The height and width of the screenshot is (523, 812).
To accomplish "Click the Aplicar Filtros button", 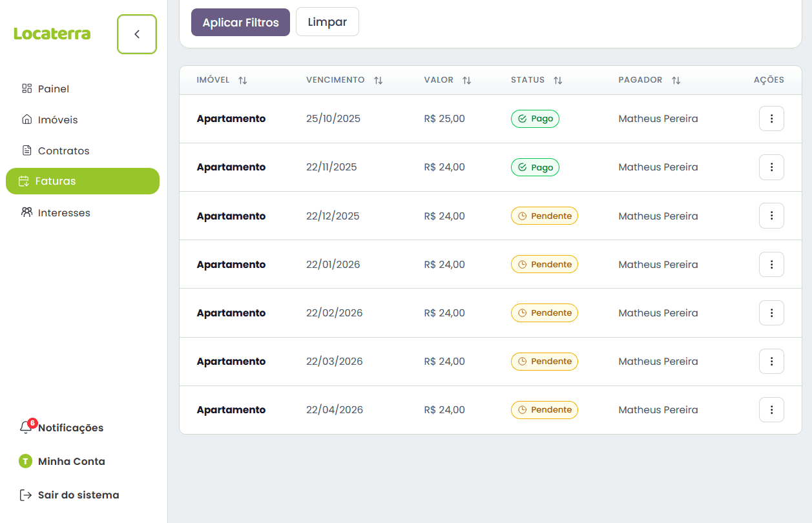I will (x=240, y=22).
